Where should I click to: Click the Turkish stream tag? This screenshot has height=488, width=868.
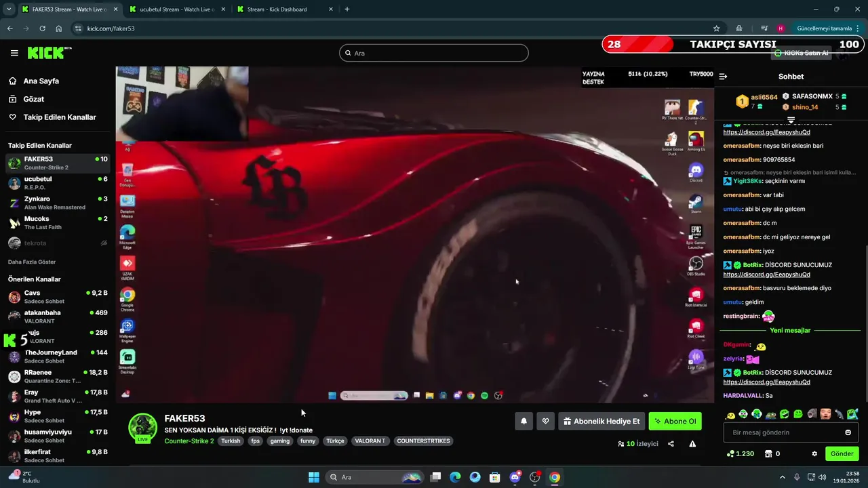[x=231, y=441]
